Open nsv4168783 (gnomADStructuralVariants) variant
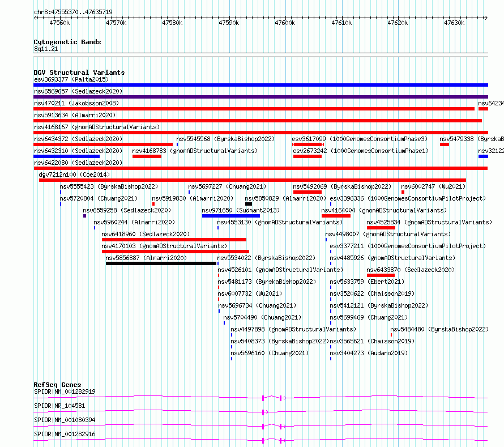This screenshot has width=504, height=447. [195, 151]
